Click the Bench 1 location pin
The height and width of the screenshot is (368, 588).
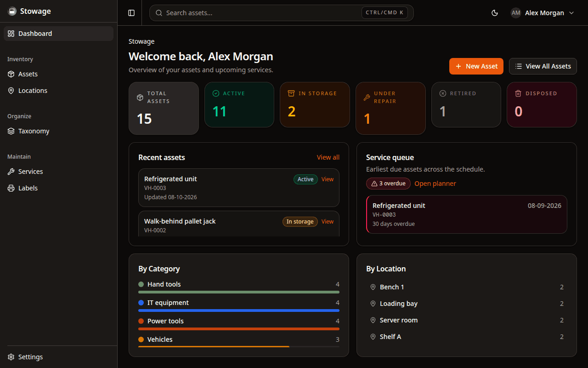373,287
